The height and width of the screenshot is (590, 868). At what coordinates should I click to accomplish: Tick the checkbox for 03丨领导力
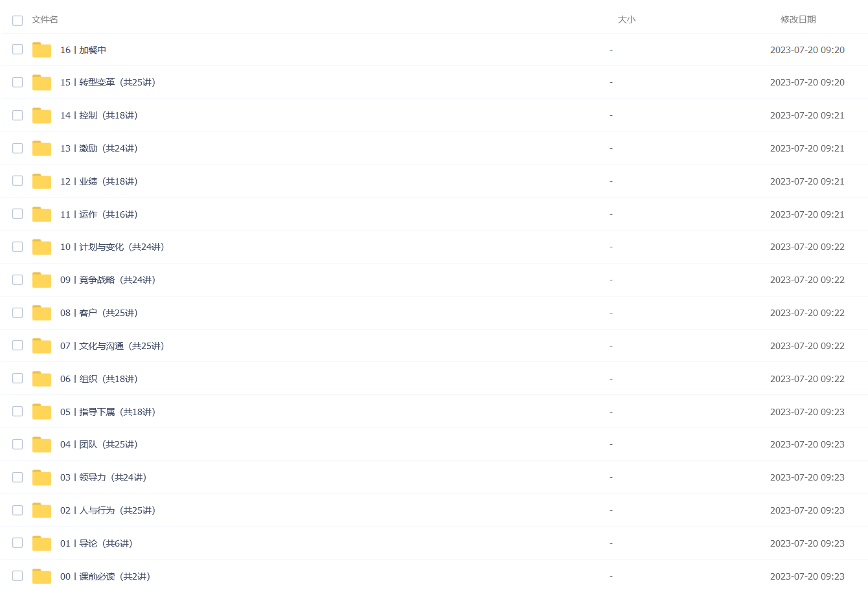coord(17,477)
